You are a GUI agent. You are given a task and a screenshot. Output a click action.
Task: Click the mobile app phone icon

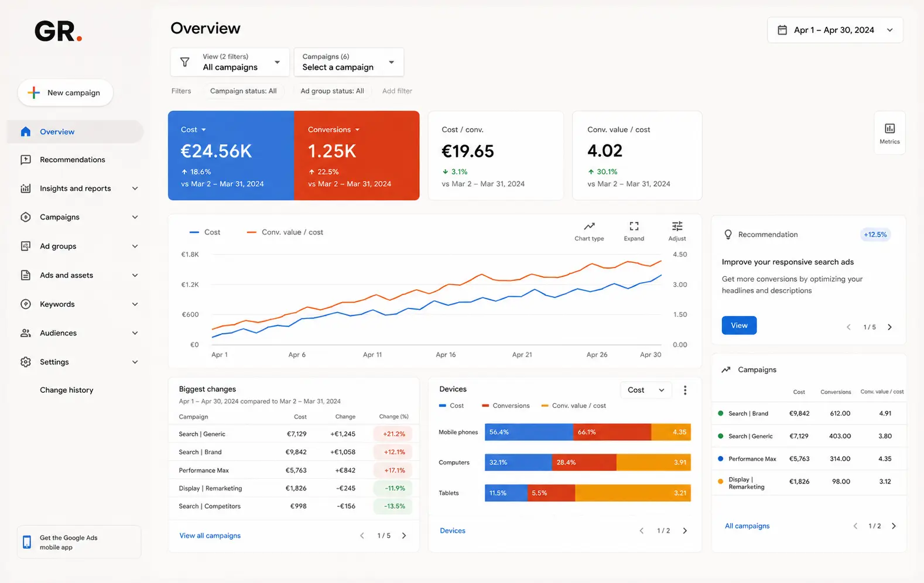click(x=27, y=542)
